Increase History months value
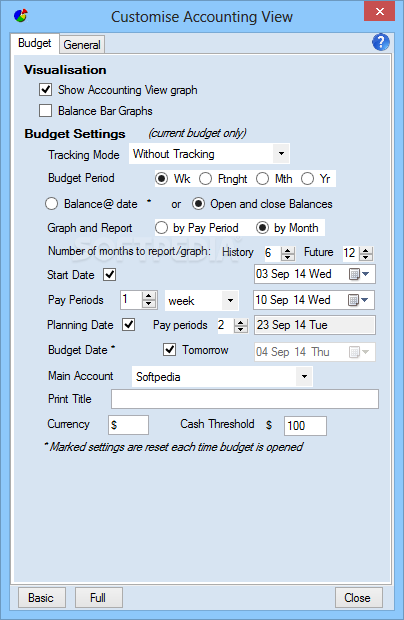404x620 pixels. click(x=288, y=250)
